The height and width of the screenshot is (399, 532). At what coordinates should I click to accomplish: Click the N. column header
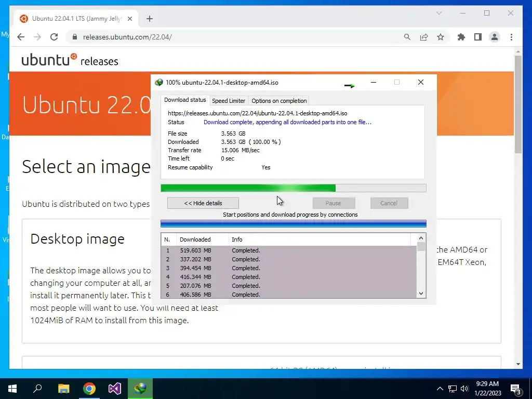pos(169,240)
